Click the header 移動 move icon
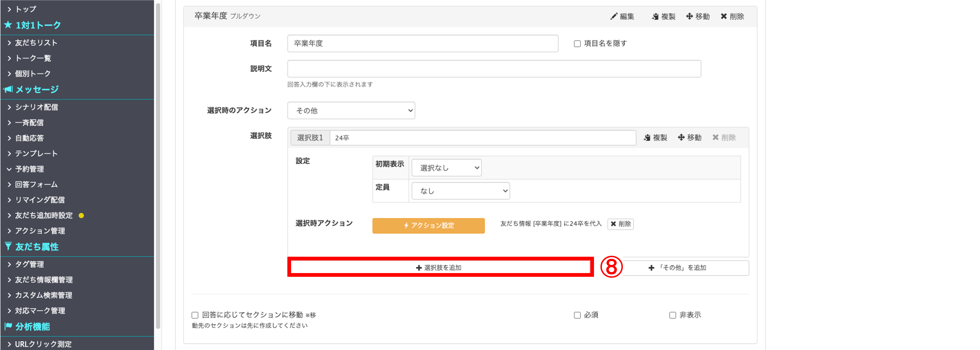 click(x=689, y=16)
